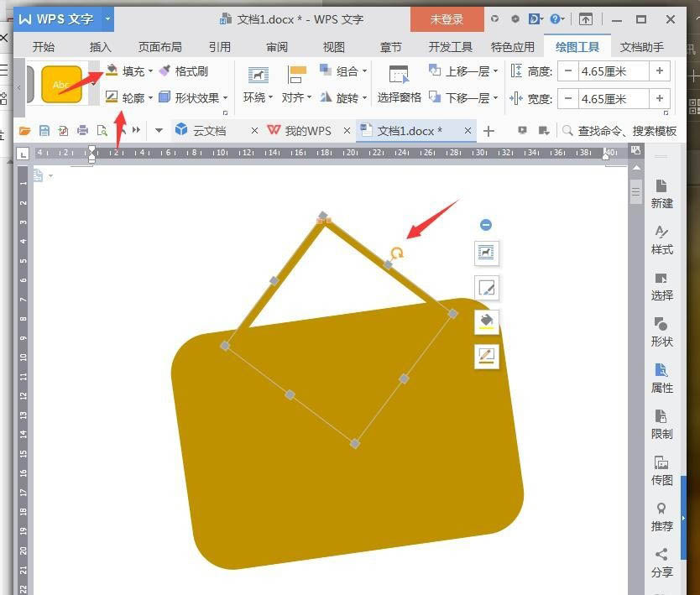This screenshot has width=700, height=595.
Task: Open the 特色应用 tab
Action: (x=513, y=47)
